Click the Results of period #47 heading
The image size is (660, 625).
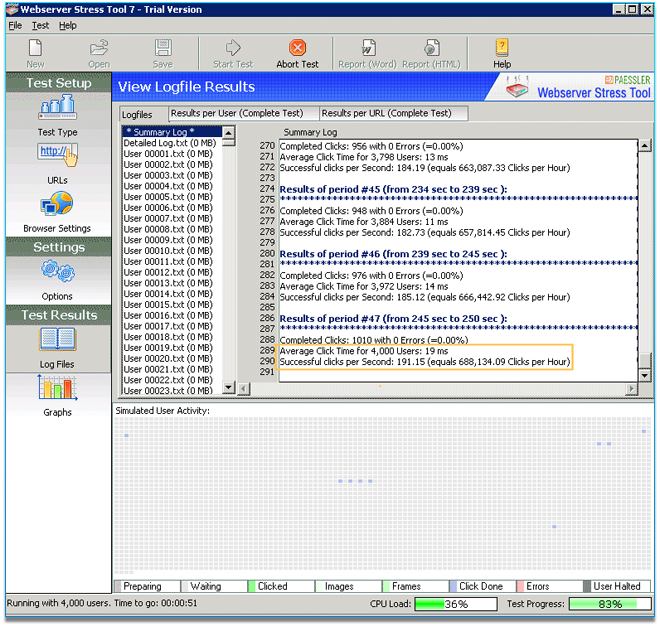pos(393,319)
